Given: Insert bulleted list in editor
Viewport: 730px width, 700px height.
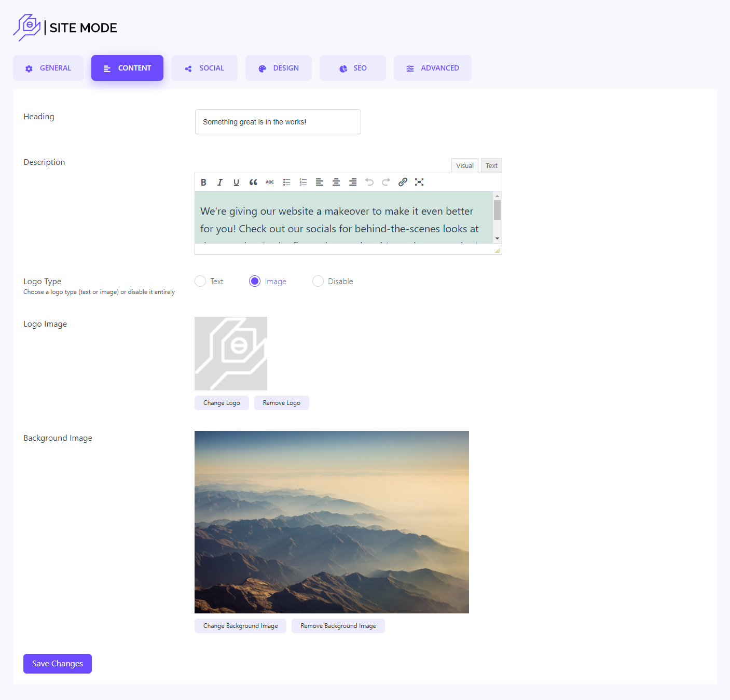Looking at the screenshot, I should pyautogui.click(x=286, y=182).
